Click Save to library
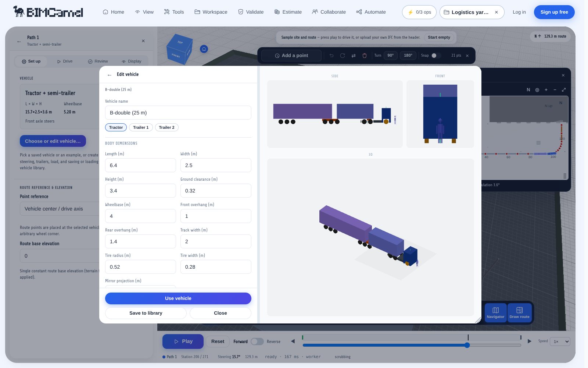588x368 pixels. [146, 313]
